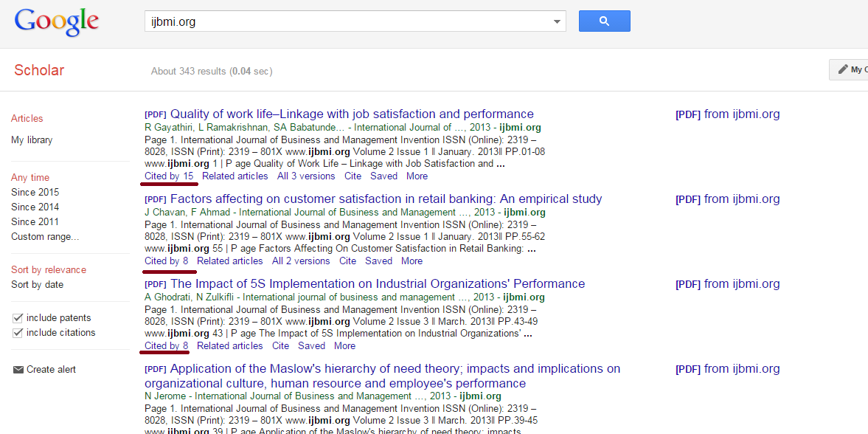Click Saved under Quality of work life
Screen dimensions: 868x434
pos(383,176)
